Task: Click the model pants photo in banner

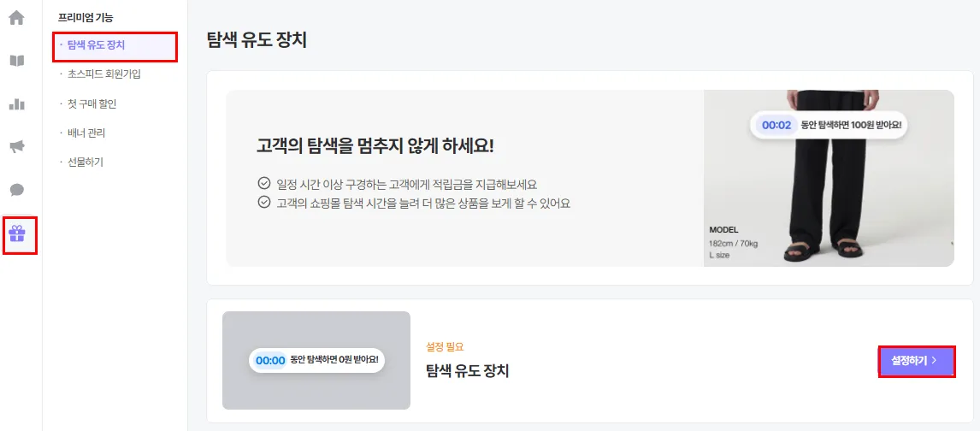Action: coord(829,178)
